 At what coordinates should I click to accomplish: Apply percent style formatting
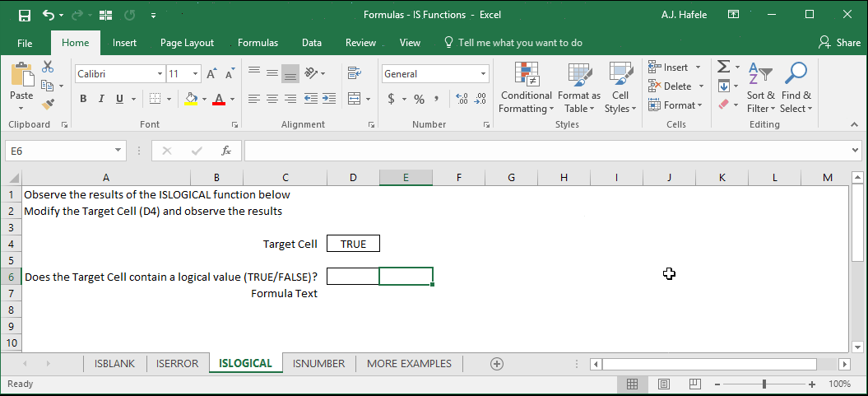(x=419, y=99)
